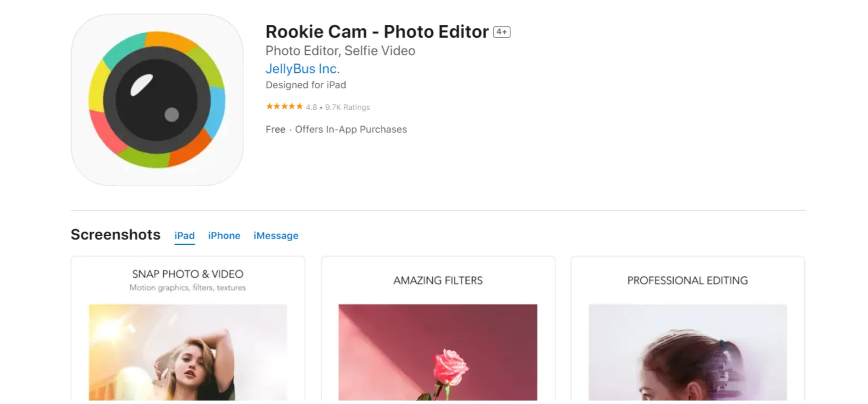Click the Rookie Cam - Photo Editor title
Viewport: 868px width, 404px height.
click(x=377, y=32)
